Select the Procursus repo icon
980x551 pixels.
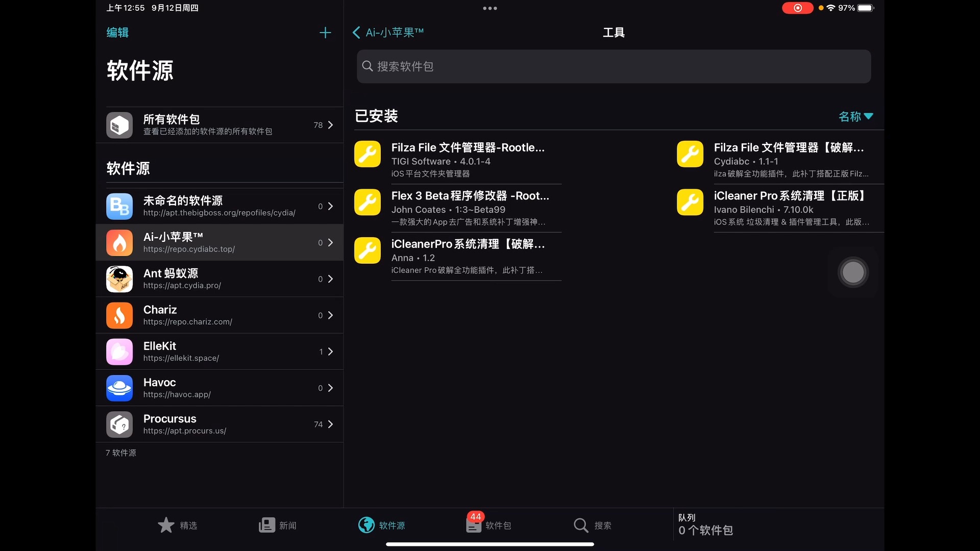(x=119, y=424)
